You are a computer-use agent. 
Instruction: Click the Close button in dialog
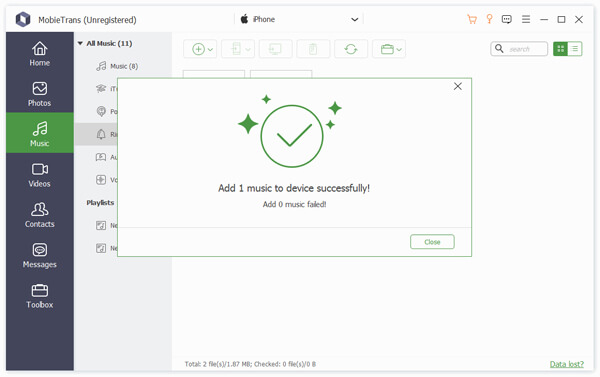432,242
